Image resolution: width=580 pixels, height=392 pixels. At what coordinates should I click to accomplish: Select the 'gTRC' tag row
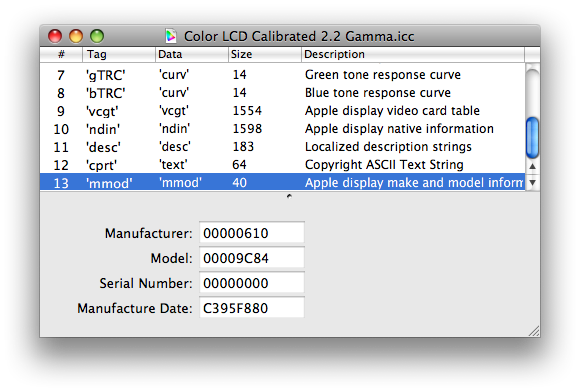[283, 75]
